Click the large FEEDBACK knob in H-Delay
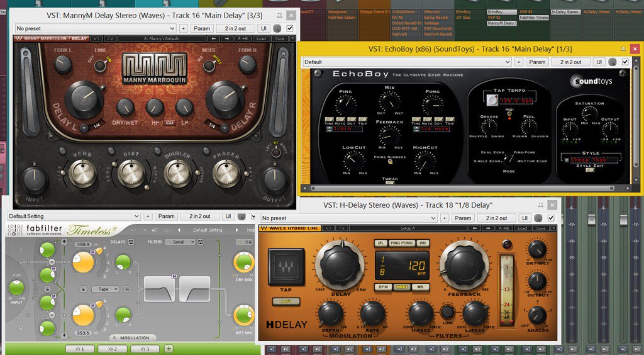 pos(465,266)
